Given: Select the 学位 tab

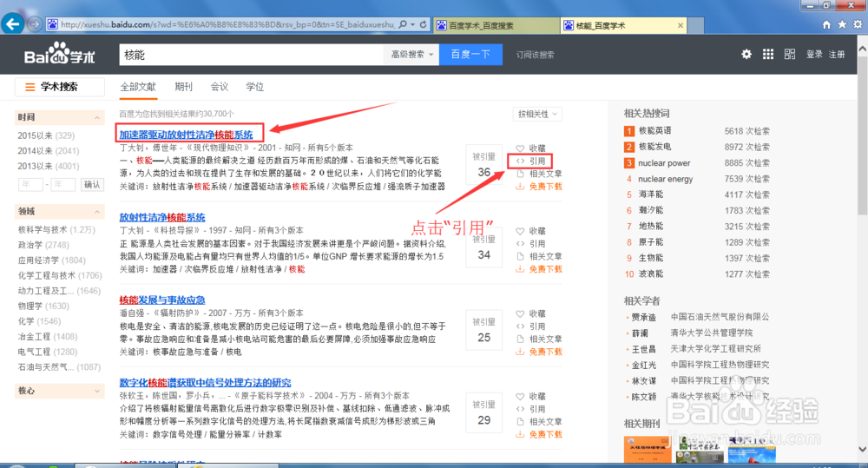Looking at the screenshot, I should (x=254, y=87).
